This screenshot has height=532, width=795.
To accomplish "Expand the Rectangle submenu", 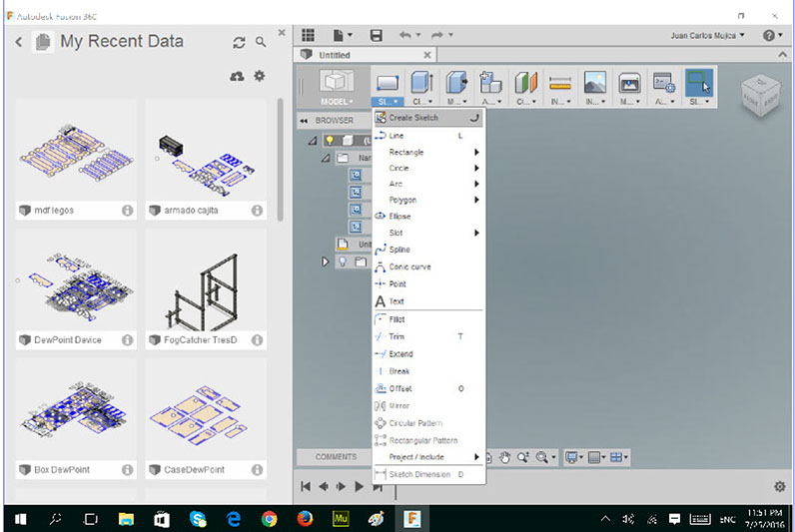I will 428,152.
